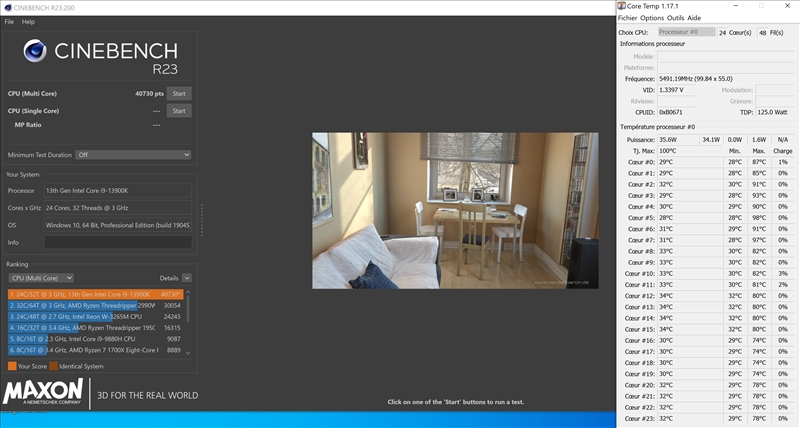Open the CPU (Multi Core) ranking dropdown
Viewport: 800px width, 428px height.
pos(41,278)
